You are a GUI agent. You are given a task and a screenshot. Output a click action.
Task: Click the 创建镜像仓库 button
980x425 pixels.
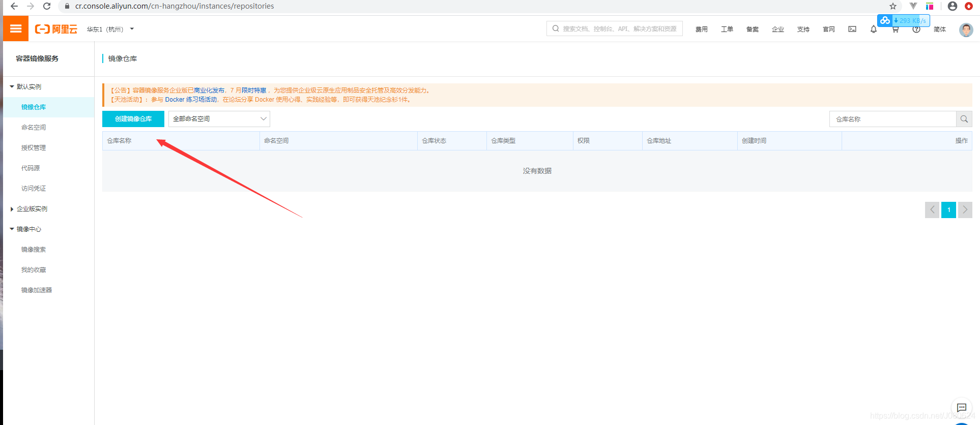tap(133, 118)
